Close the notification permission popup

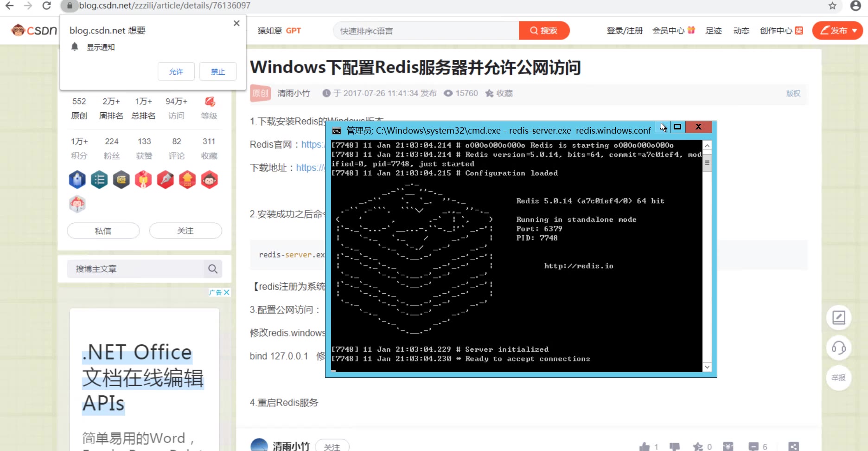click(236, 23)
